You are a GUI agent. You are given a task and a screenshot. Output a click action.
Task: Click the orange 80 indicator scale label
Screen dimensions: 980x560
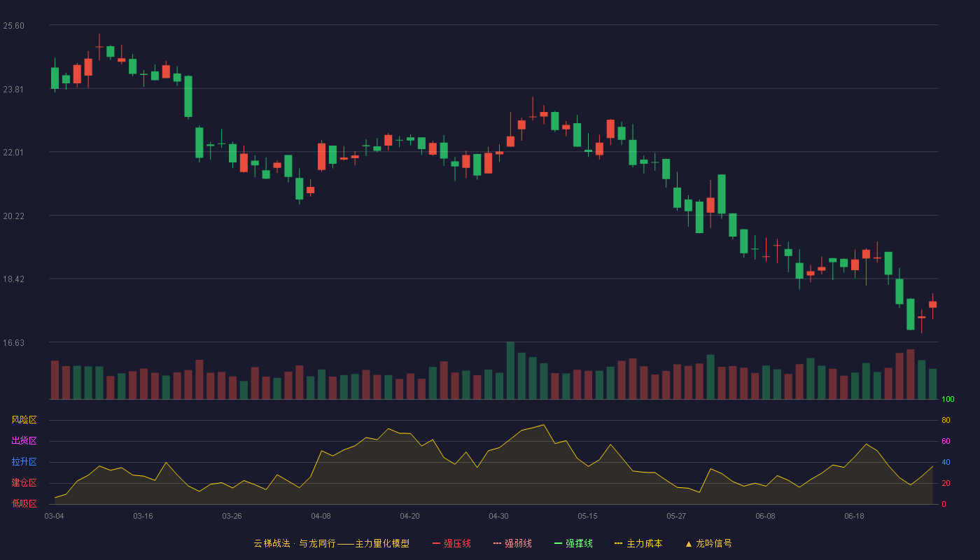tap(946, 421)
